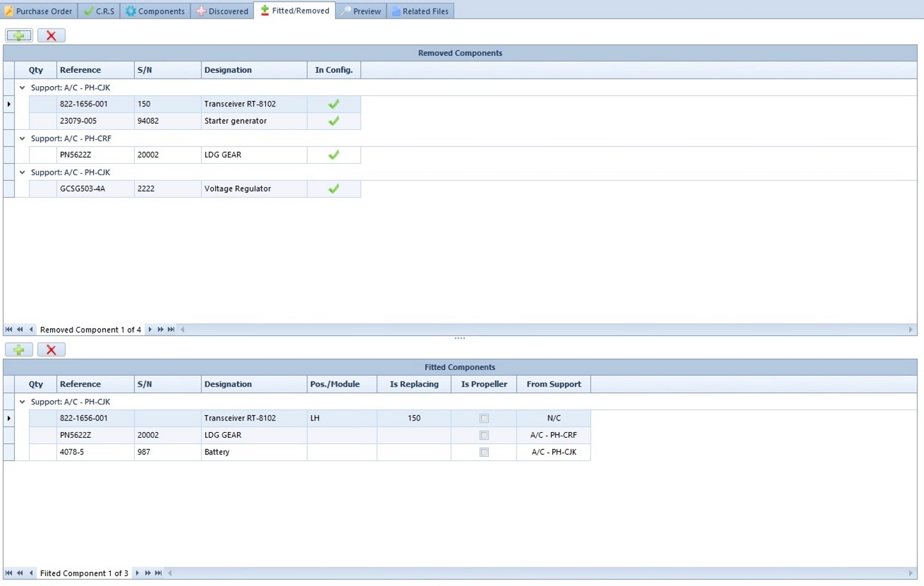924x586 pixels.
Task: Go to previous fitted component record
Action: [x=31, y=573]
